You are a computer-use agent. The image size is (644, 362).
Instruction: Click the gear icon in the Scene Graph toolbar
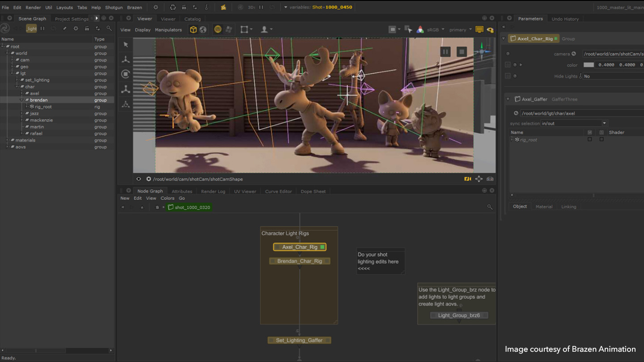coord(76,28)
